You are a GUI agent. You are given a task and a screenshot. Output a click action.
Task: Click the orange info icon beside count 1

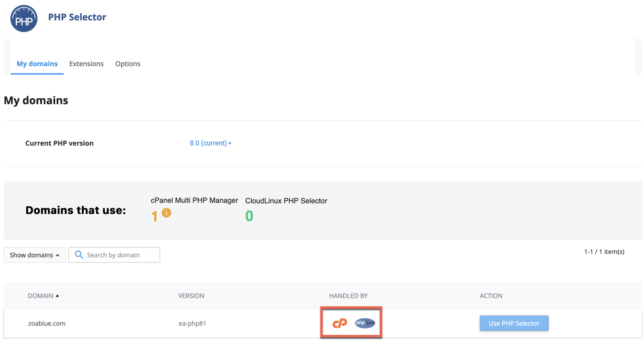click(x=166, y=213)
